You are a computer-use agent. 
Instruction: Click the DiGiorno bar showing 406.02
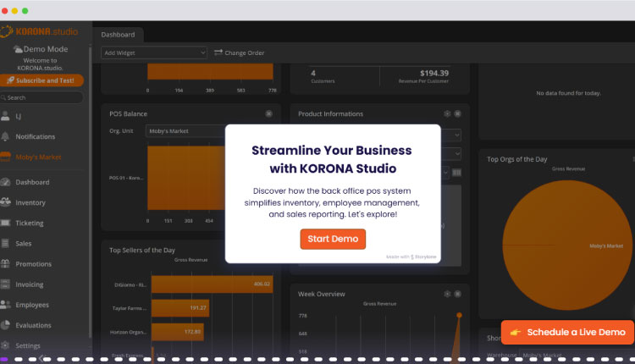[212, 284]
